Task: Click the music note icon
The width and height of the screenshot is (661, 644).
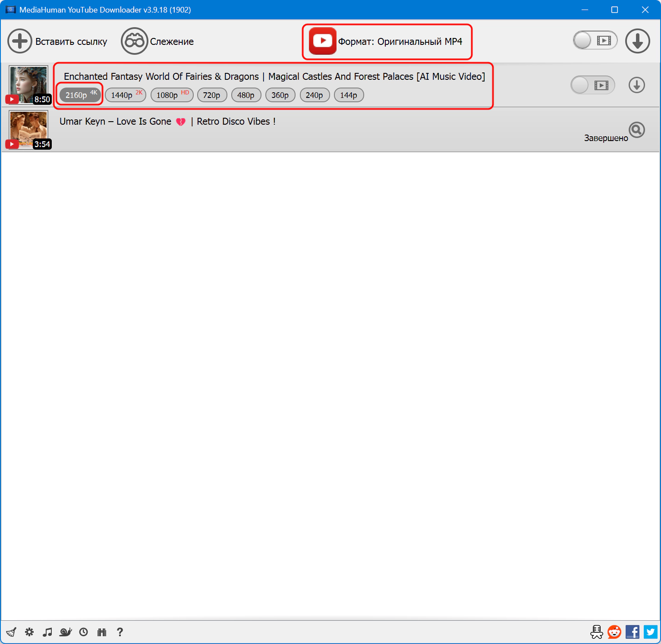Action: 47,632
